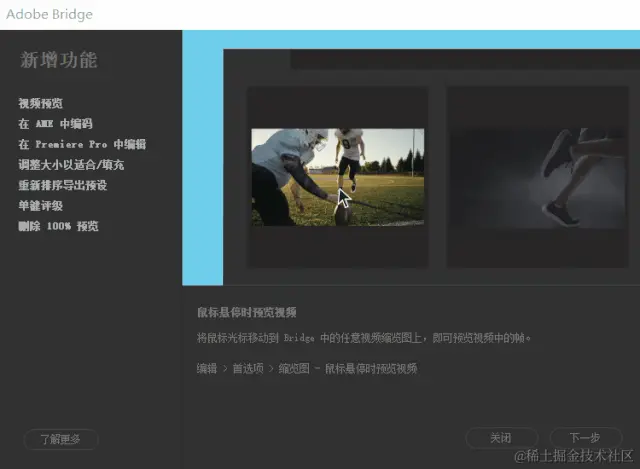Open the 在 AME 中编码 feature entry
The width and height of the screenshot is (640, 469).
click(56, 124)
